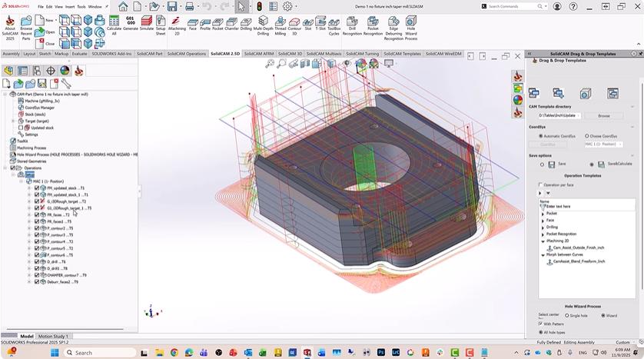This screenshot has width=644, height=359.
Task: Click the Windows Start button
Action: 55,352
